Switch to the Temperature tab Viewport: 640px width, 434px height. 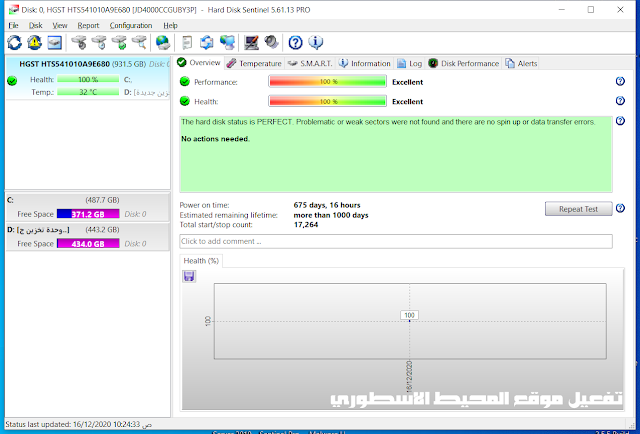coord(254,64)
